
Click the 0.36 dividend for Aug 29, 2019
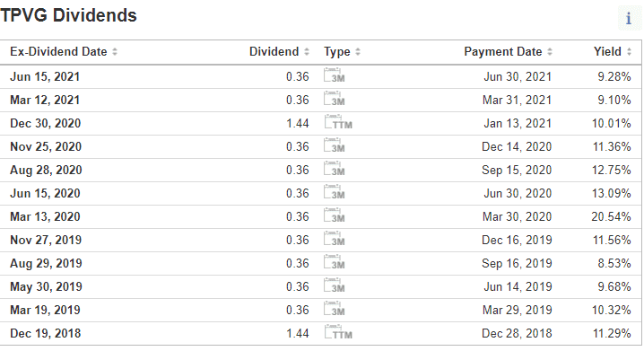(x=298, y=264)
